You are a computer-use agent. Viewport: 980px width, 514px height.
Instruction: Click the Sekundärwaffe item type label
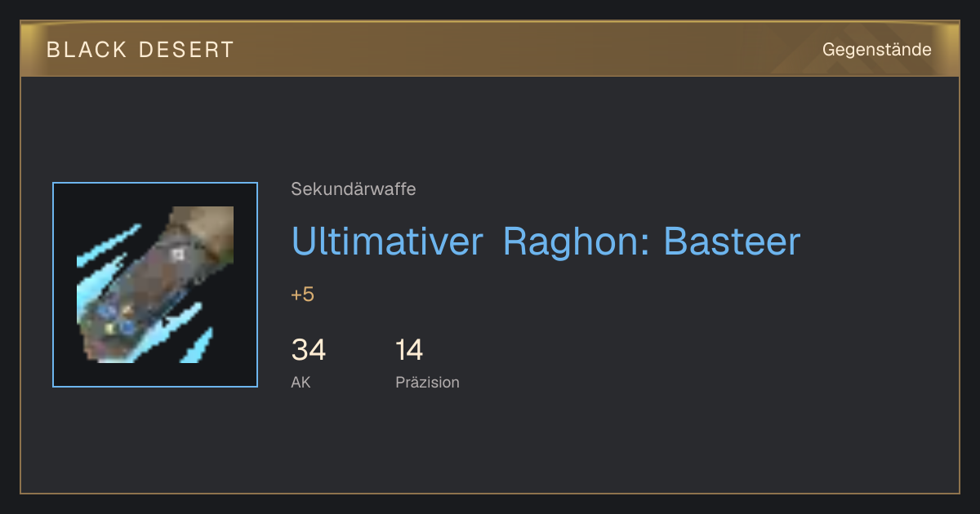point(353,189)
